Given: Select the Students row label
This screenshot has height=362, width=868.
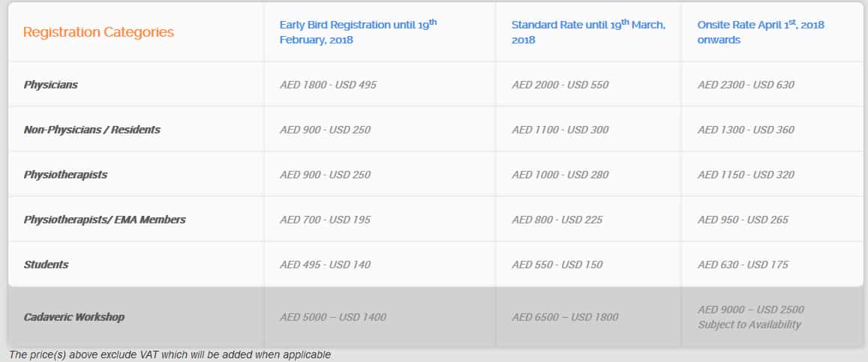Looking at the screenshot, I should tap(46, 265).
